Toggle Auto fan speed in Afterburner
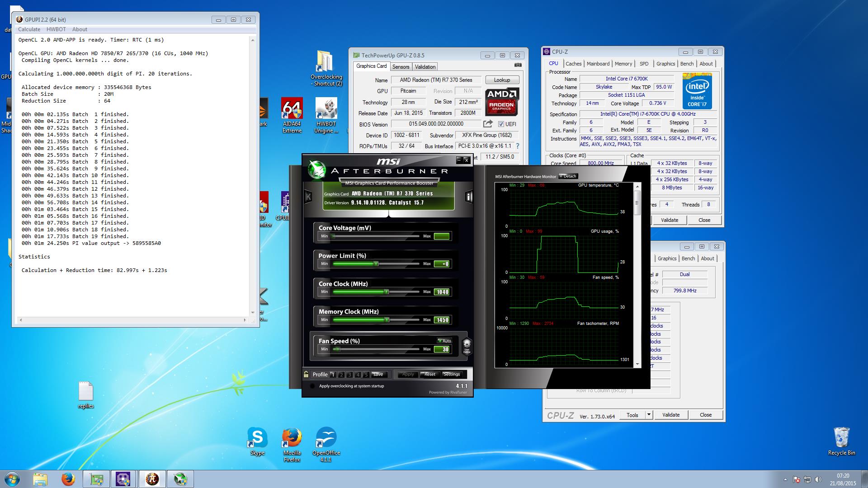Screen dimensions: 868x488 pos(444,341)
